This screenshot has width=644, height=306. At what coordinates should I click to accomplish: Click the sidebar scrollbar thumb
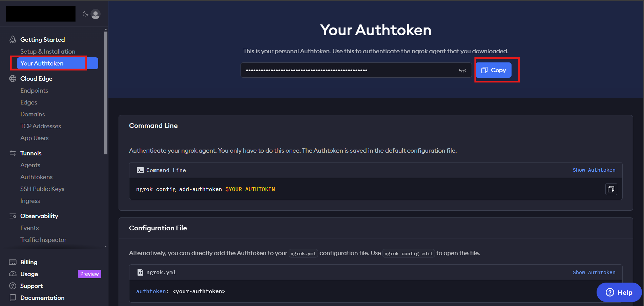(x=106, y=93)
